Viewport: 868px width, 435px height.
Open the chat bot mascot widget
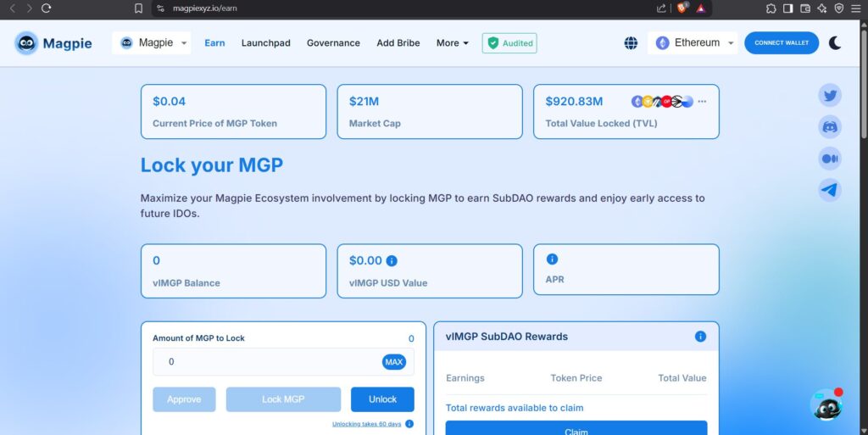pyautogui.click(x=826, y=405)
